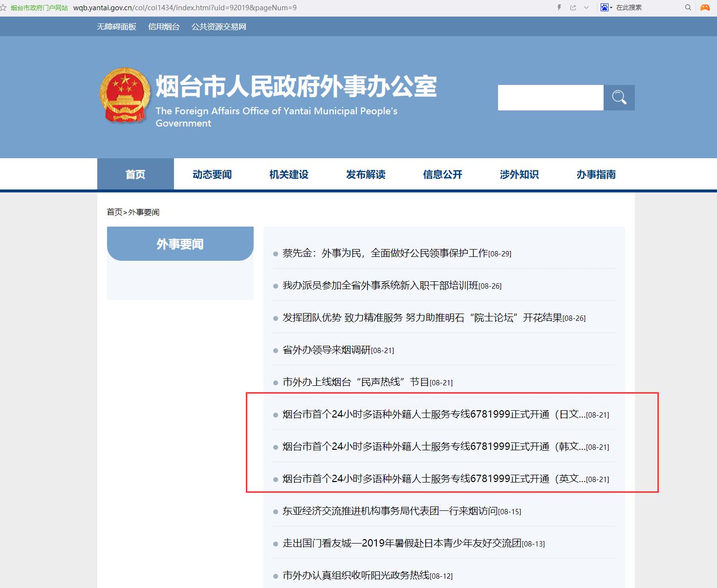Open the 公共资源交易网 link
717x588 pixels.
[219, 27]
